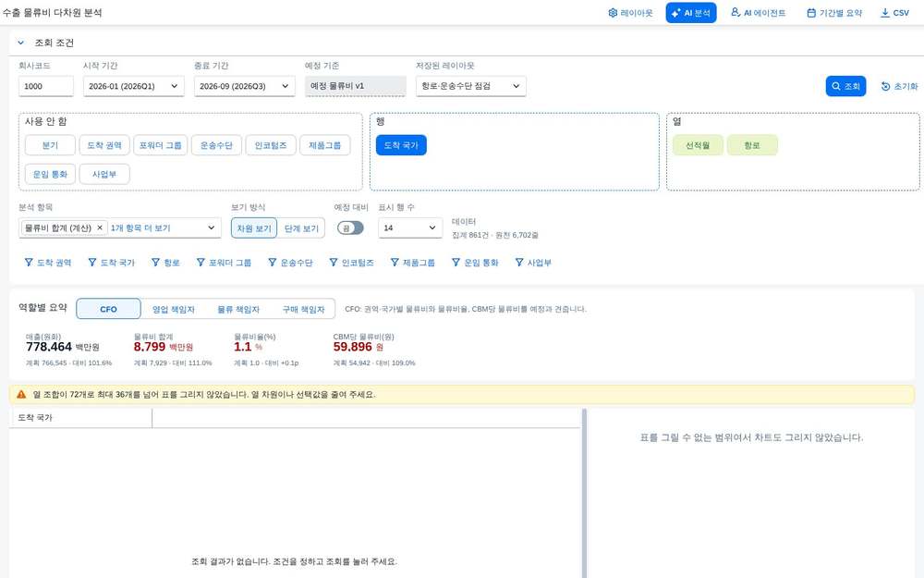The height and width of the screenshot is (578, 924).
Task: Remove the 물류비 합계 (계산) tag
Action: 100,228
